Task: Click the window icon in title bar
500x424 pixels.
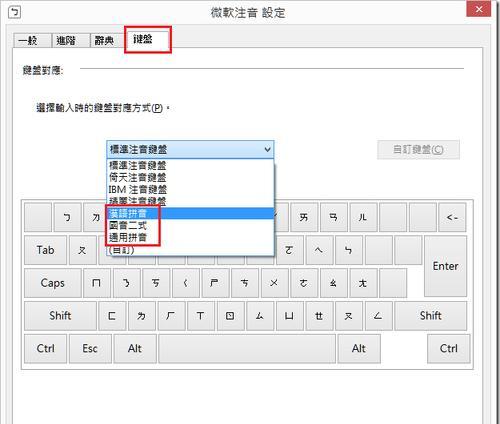Action: pos(15,12)
